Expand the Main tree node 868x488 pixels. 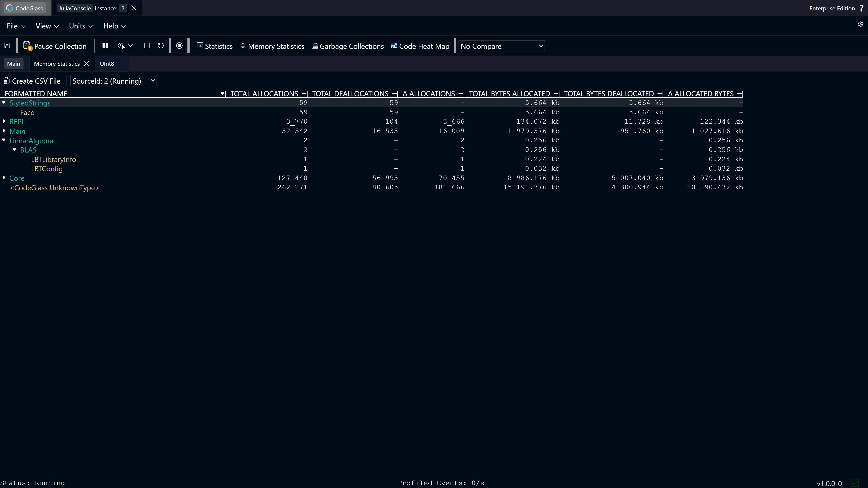[x=4, y=131]
